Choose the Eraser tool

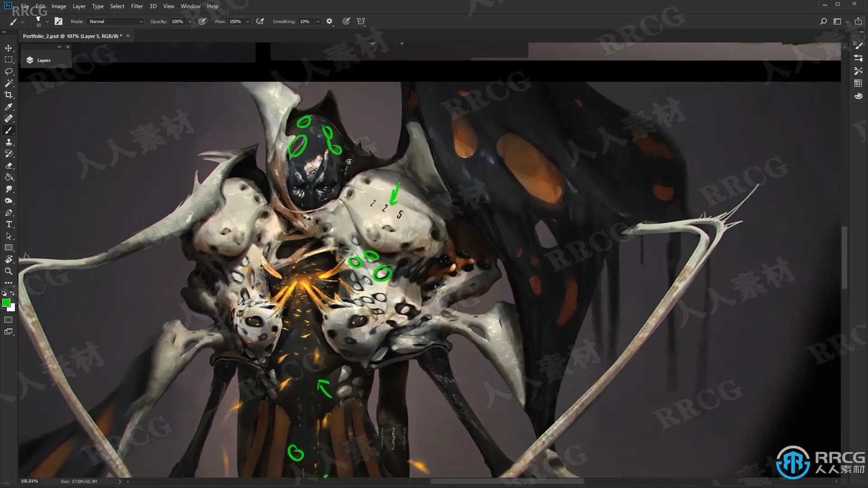[x=9, y=165]
